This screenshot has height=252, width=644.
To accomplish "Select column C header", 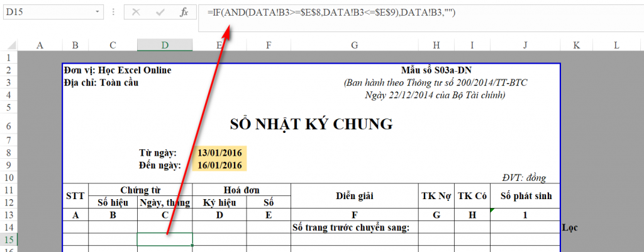I will click(113, 45).
